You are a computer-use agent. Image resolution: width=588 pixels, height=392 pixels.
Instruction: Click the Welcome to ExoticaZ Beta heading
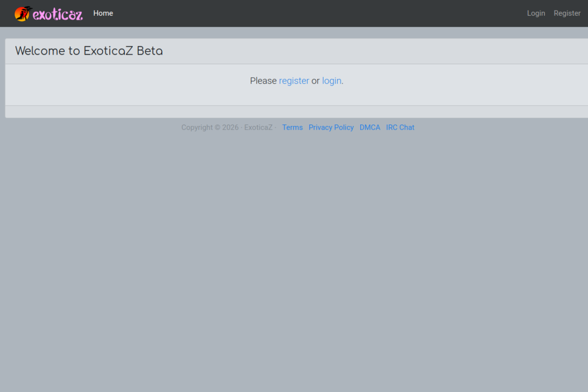click(89, 51)
